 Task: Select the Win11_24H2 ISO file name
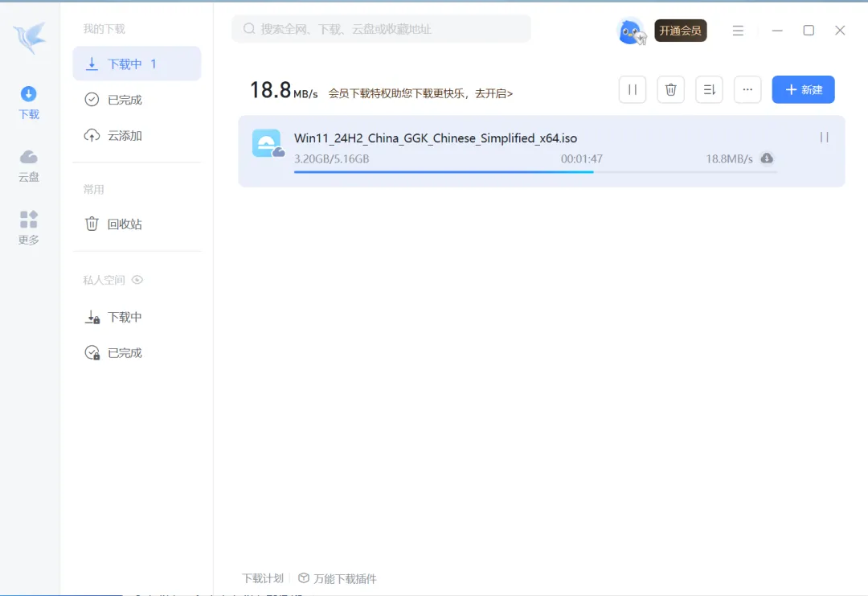pyautogui.click(x=435, y=138)
